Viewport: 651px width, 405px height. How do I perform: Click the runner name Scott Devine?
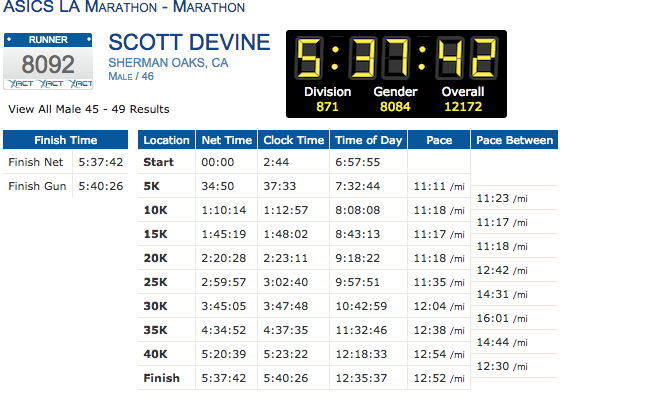click(x=189, y=43)
